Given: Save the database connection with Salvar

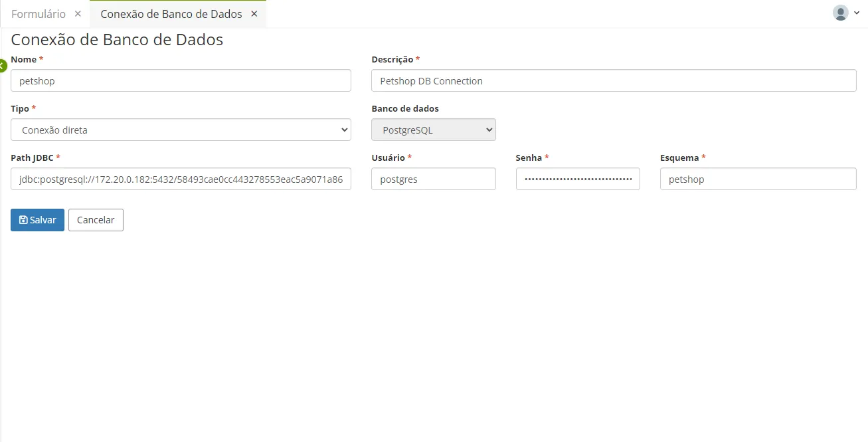Looking at the screenshot, I should point(37,220).
